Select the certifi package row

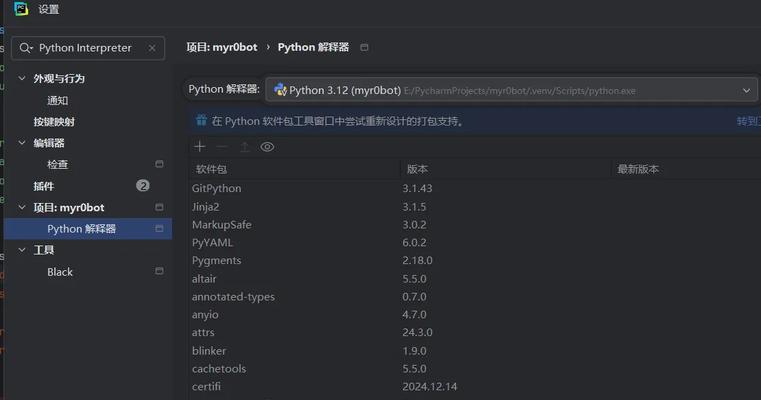pos(475,386)
